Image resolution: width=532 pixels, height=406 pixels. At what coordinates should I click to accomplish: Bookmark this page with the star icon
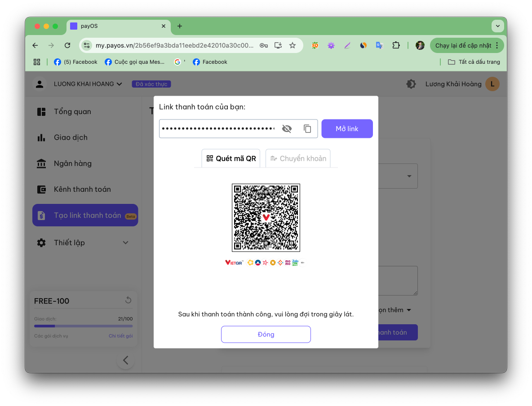(x=293, y=45)
